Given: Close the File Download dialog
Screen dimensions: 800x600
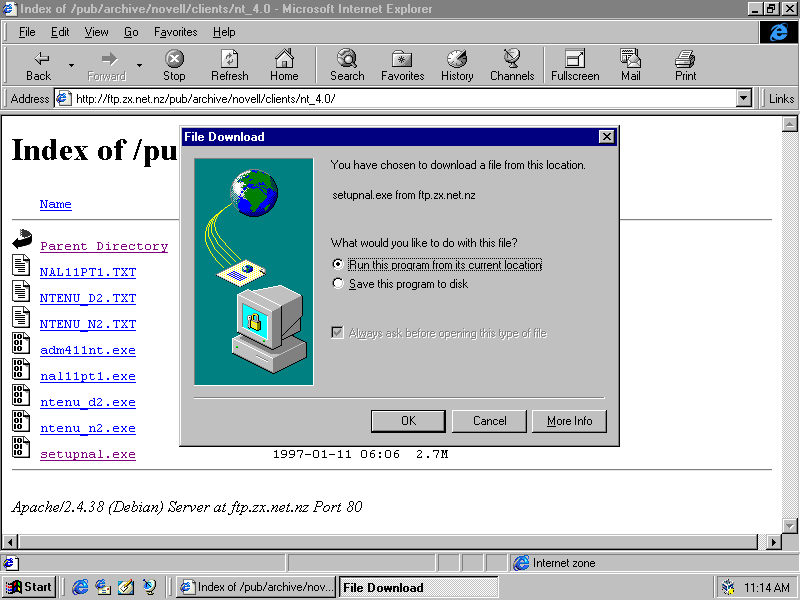Looking at the screenshot, I should point(606,137).
